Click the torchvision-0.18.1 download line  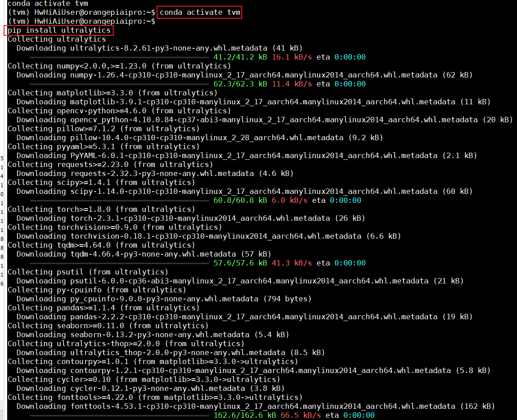[209, 236]
